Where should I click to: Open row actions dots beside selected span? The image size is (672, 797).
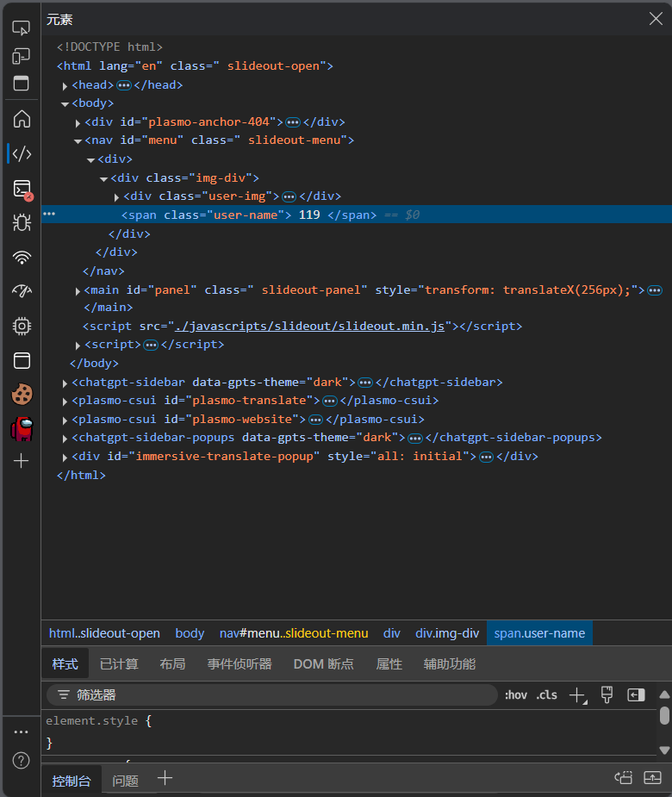click(49, 214)
